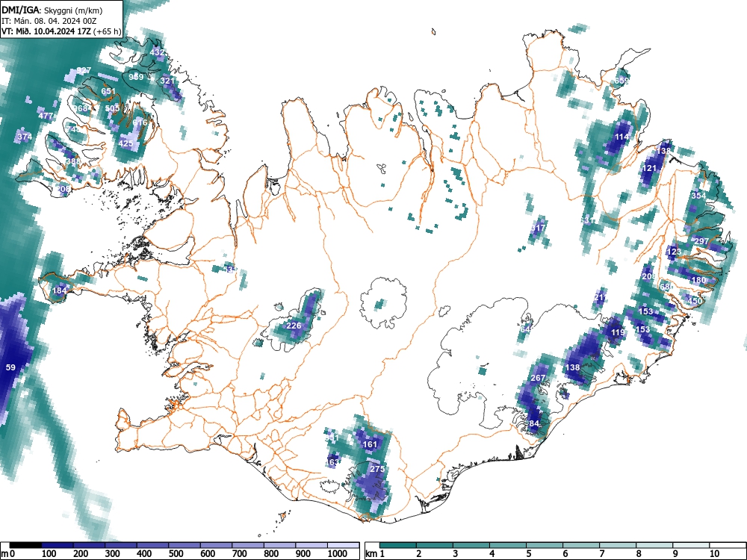Select the dark teal 1–2 km legend swatch
The height and width of the screenshot is (560, 747).
(398, 545)
